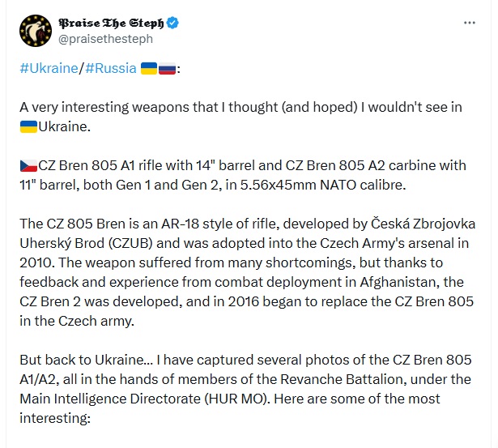Click the Czech flag emoji
Viewport: 498px width, 448px height.
click(28, 165)
